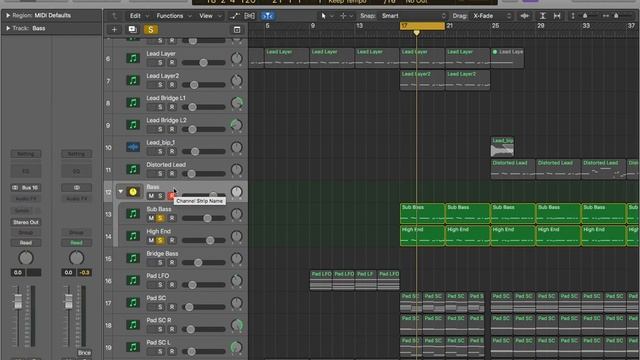Click the Show Automation button
The image size is (640, 360).
tap(234, 16)
